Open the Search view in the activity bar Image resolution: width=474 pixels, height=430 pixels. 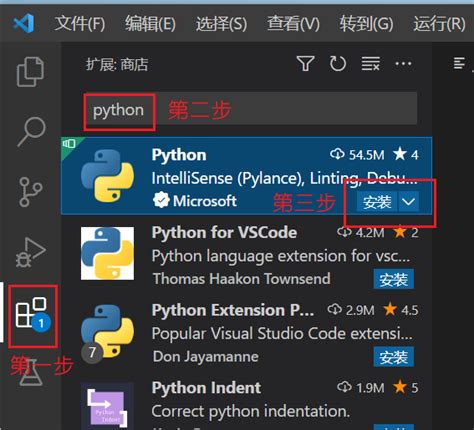point(31,131)
